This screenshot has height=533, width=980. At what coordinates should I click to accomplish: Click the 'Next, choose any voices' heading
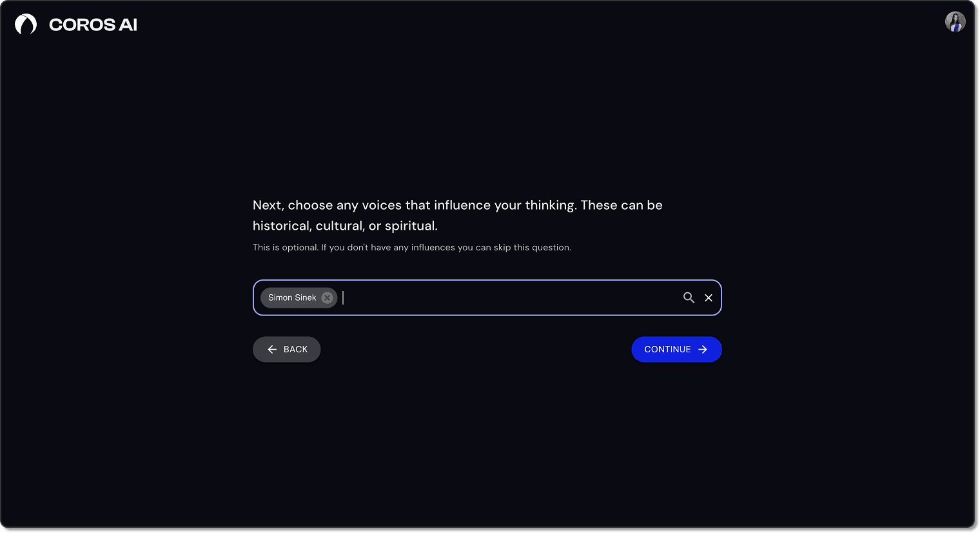tap(458, 205)
